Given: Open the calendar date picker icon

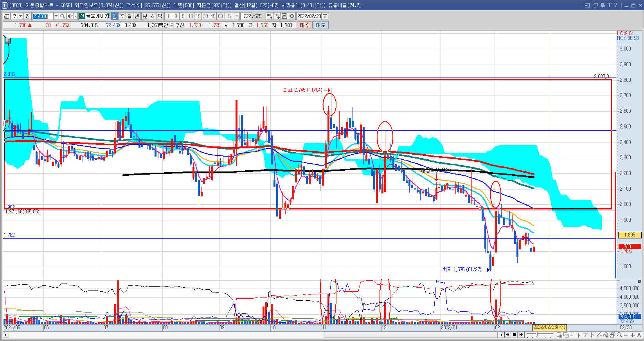Looking at the screenshot, I should [x=325, y=16].
